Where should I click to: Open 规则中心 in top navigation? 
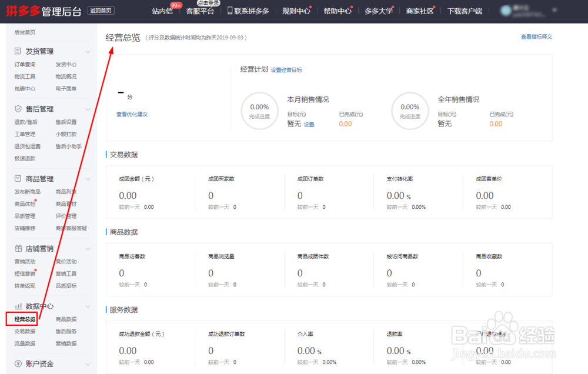[x=296, y=11]
